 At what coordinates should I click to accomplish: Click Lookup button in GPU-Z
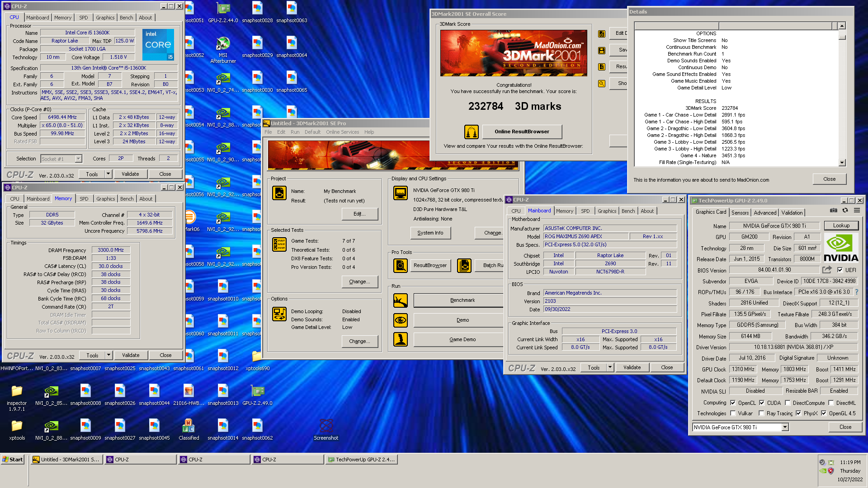pos(841,225)
